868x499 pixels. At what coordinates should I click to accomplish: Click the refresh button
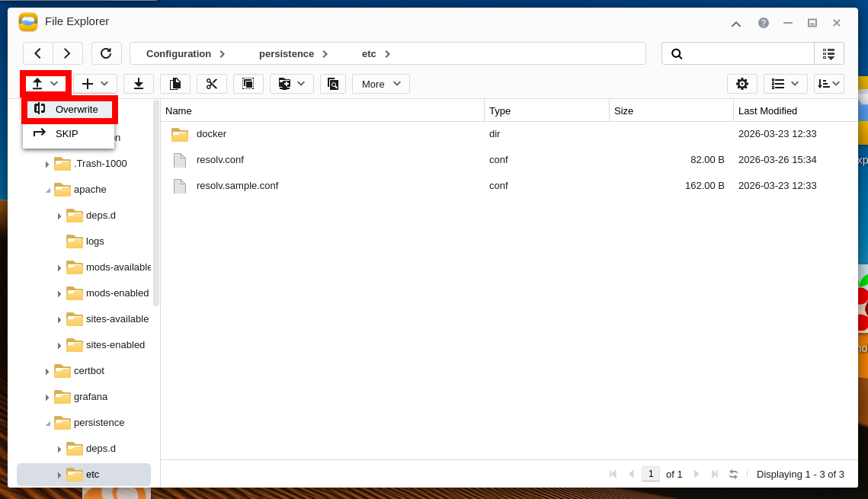coord(106,53)
